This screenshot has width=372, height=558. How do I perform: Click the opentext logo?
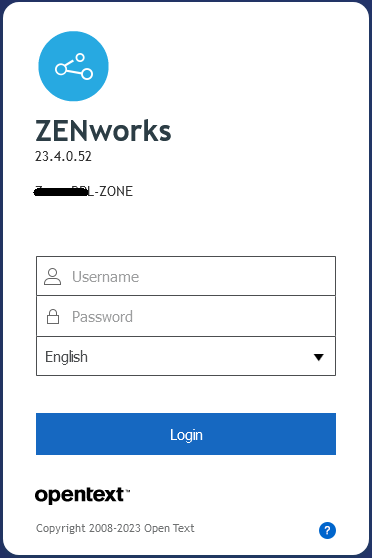82,495
